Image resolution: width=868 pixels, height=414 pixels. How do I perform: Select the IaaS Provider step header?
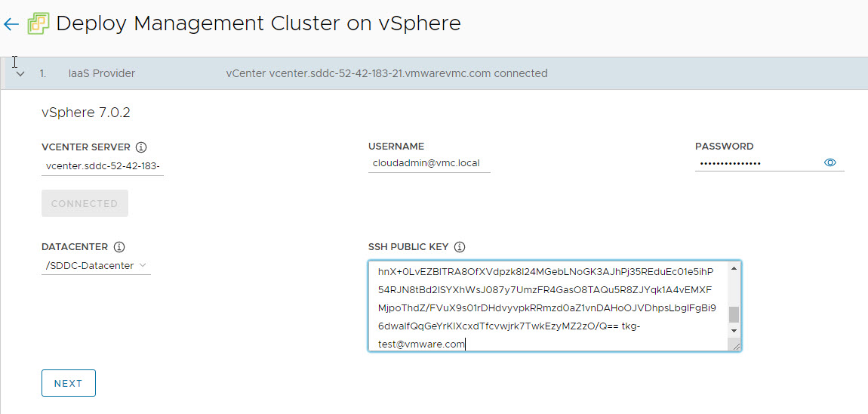pos(102,74)
